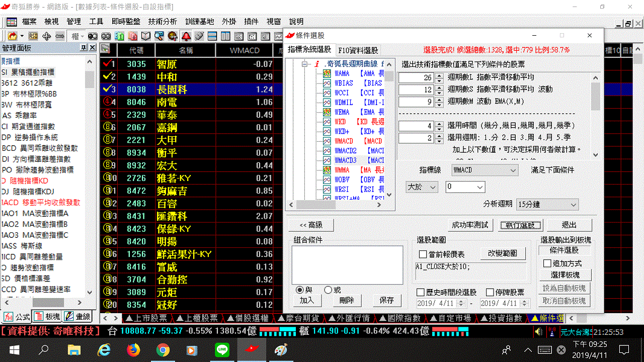644x362 pixels.
Task: Click the horizontal split window toolbar icon
Action: point(212,36)
